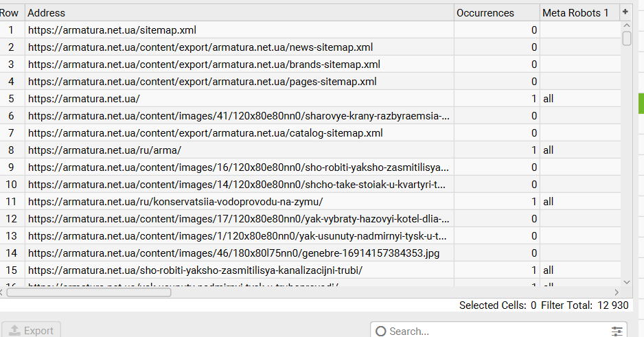Sort by the Occurrences column header
Image resolution: width=644 pixels, height=337 pixels.
pos(496,13)
